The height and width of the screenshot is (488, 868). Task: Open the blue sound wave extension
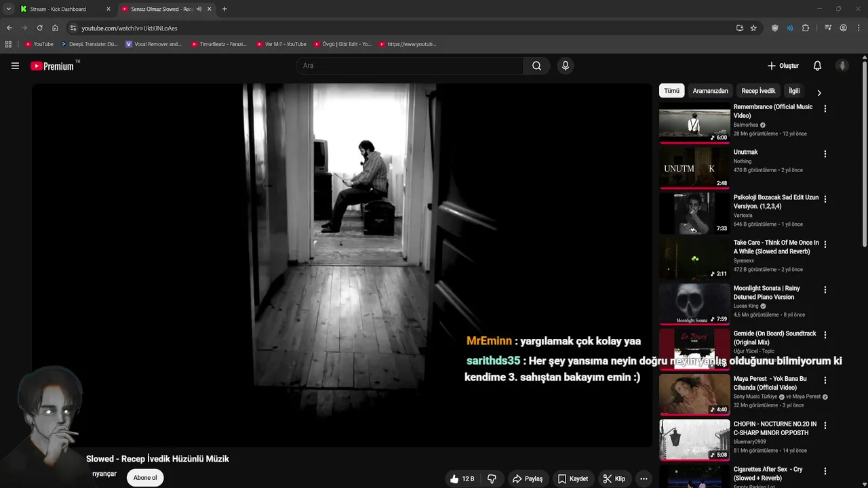point(790,28)
